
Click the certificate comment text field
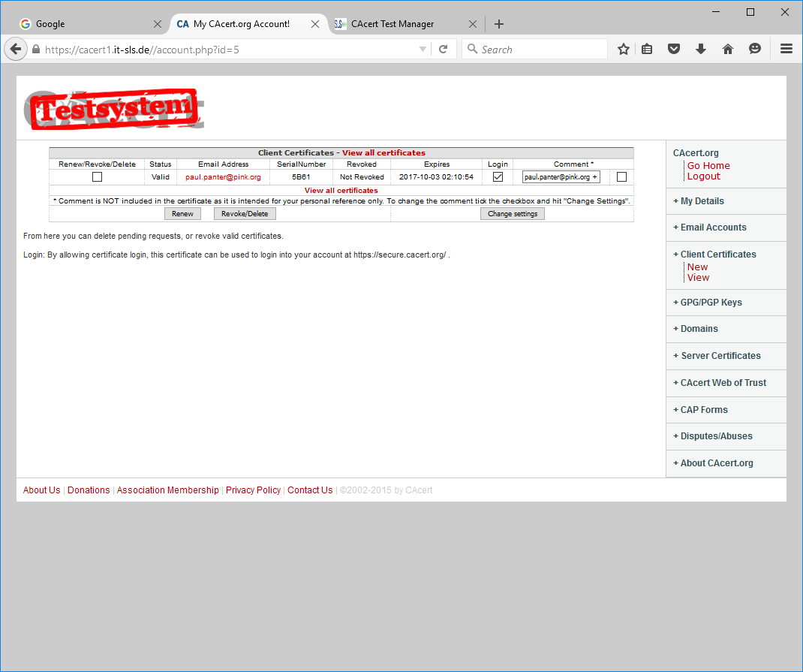[561, 177]
